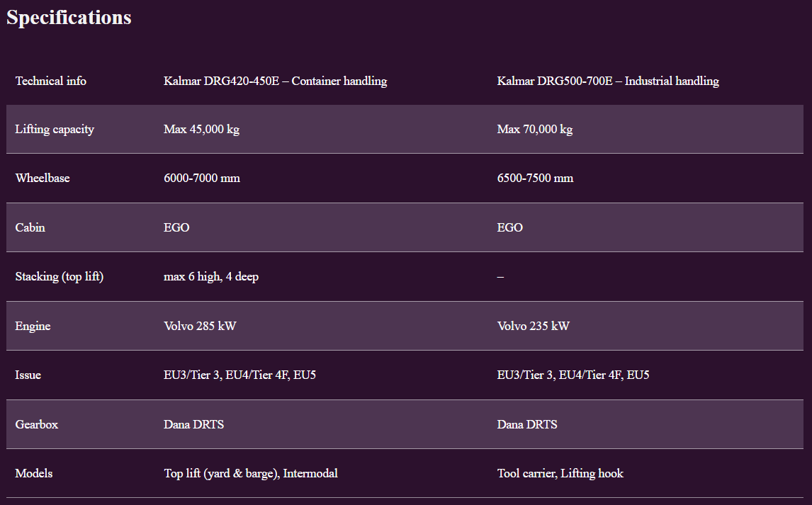Click the Wheelbase row label
812x505 pixels.
pos(43,178)
